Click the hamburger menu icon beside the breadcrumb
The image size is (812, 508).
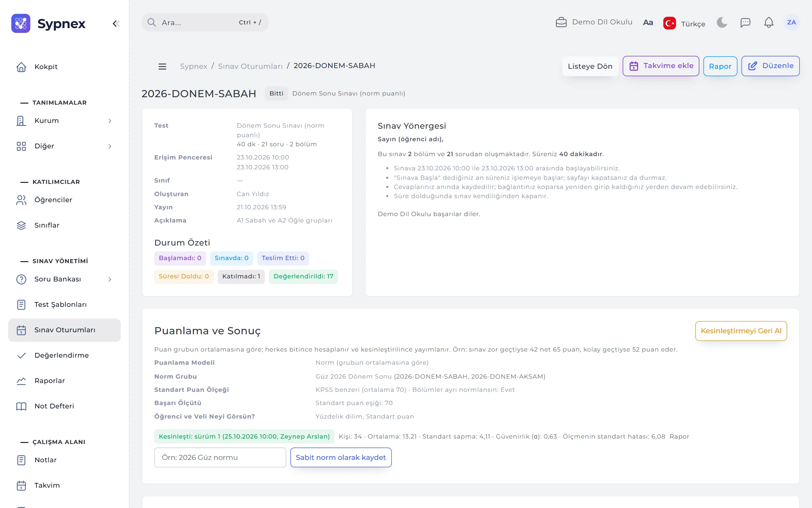(x=162, y=66)
